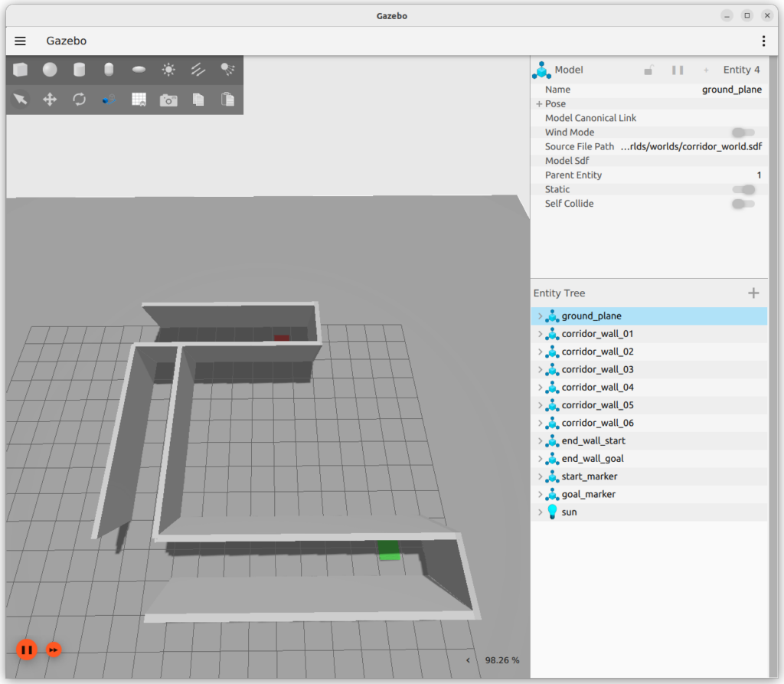Insert a box shape

point(21,70)
